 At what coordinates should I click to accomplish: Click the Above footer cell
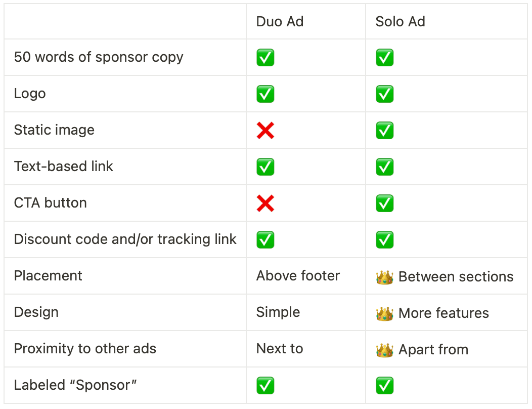[x=298, y=276]
